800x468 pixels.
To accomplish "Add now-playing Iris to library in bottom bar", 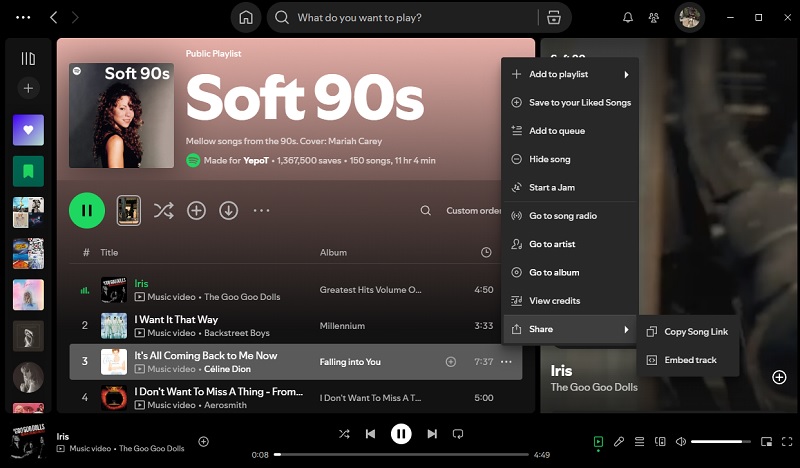I will tap(204, 441).
